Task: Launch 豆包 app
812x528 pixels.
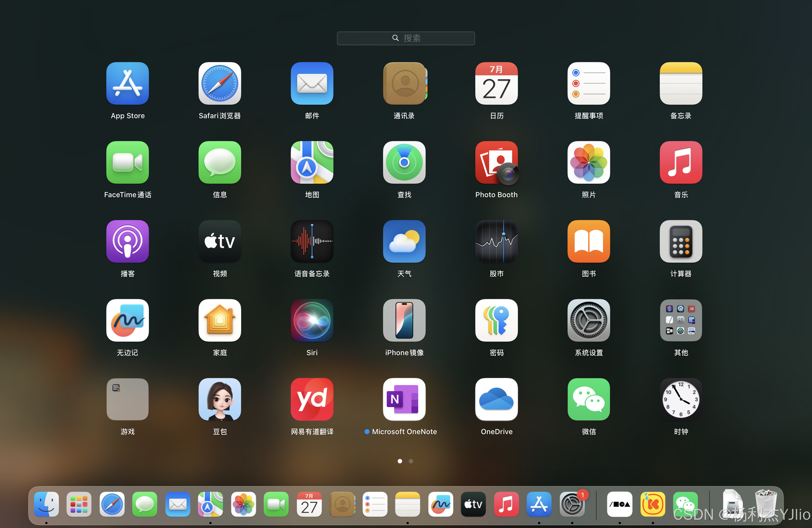Action: pos(220,399)
